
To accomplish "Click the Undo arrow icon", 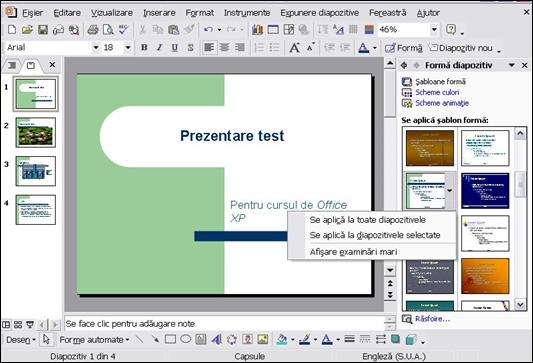I will [208, 30].
